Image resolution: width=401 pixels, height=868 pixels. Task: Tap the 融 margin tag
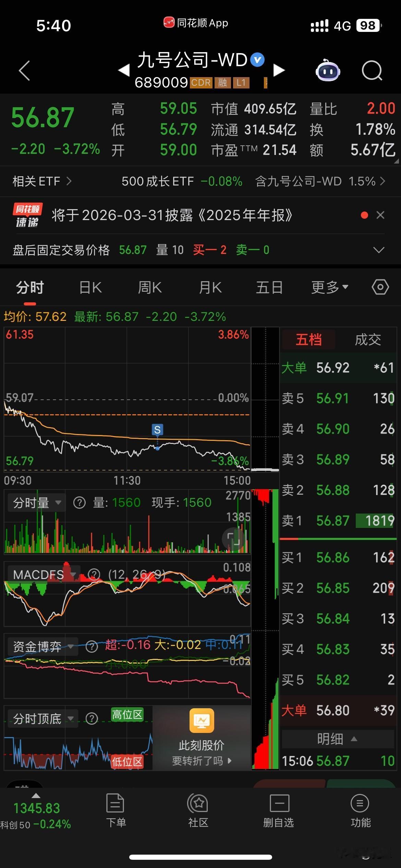point(223,83)
